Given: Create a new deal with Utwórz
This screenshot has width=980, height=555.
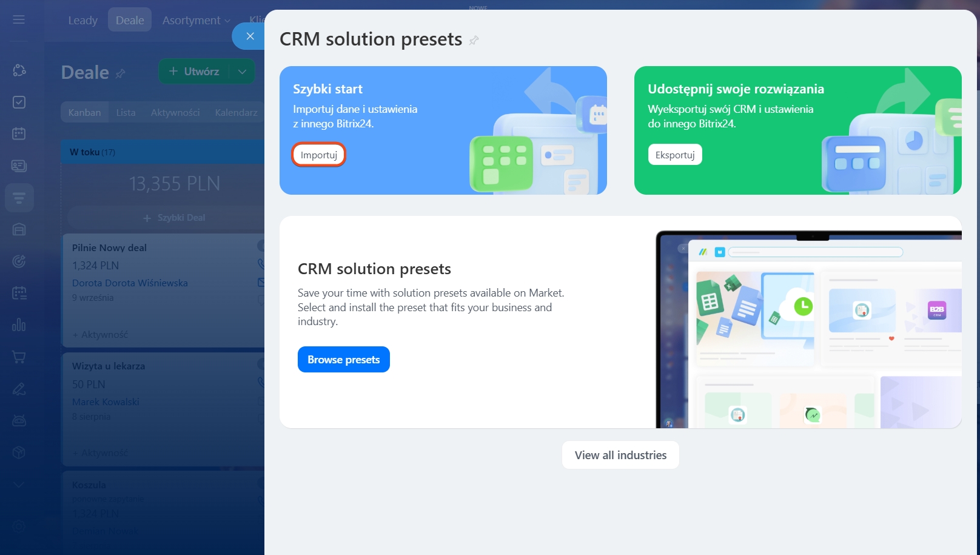Looking at the screenshot, I should pos(194,72).
